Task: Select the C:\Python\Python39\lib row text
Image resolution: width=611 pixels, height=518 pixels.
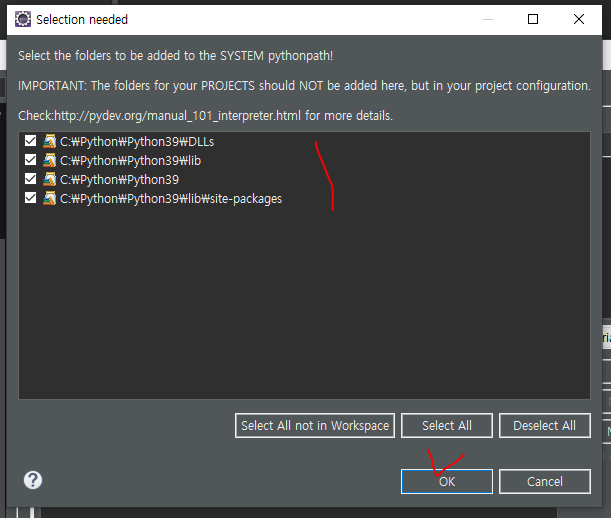Action: tap(131, 161)
